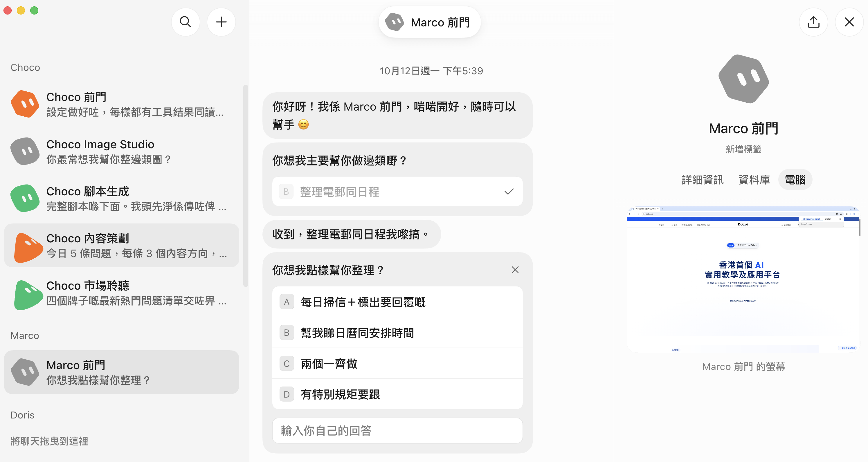The image size is (868, 462).
Task: Select option C 兩個一齊做
Action: click(397, 363)
